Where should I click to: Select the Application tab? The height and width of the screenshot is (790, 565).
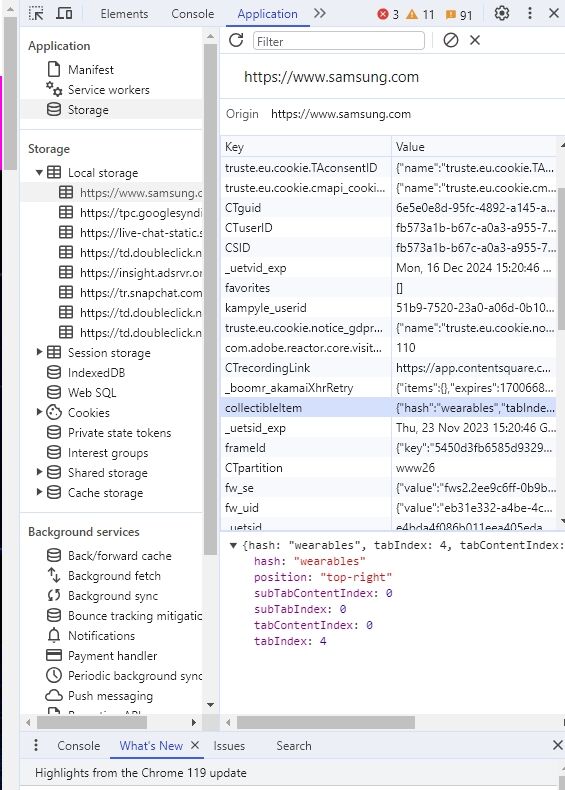click(267, 14)
